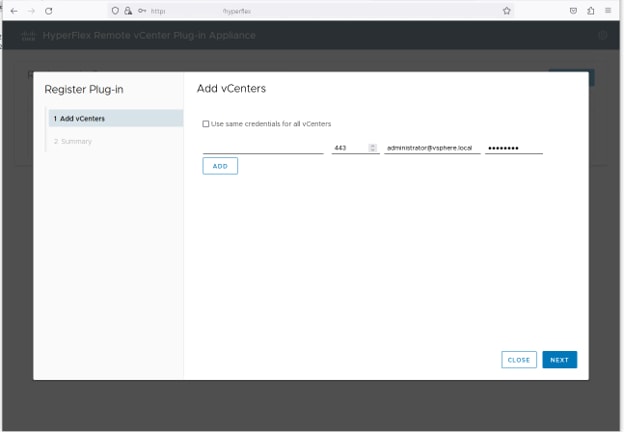
Task: Click the HyperFlex Remote vCenter Plug-in Appliance title
Action: pos(149,35)
